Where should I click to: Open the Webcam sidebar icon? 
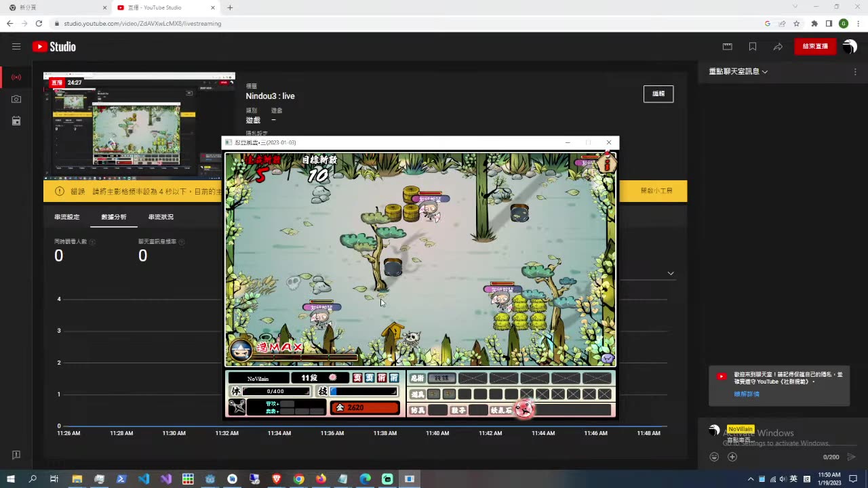pyautogui.click(x=16, y=99)
